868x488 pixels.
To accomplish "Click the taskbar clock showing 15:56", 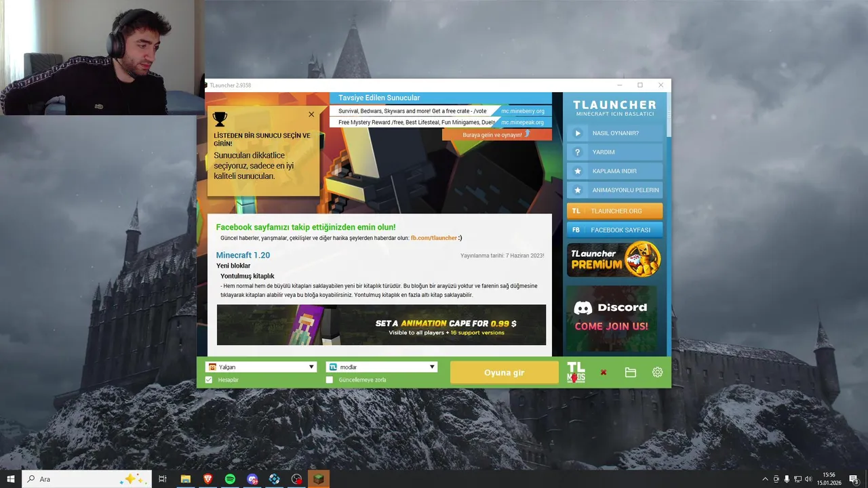I will (x=829, y=479).
